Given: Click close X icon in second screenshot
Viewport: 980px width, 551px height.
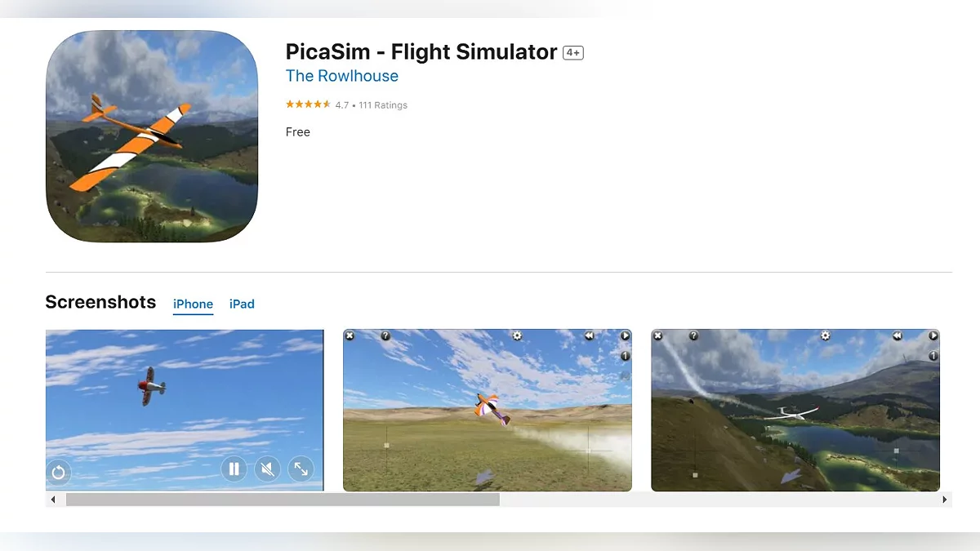Looking at the screenshot, I should (x=350, y=335).
